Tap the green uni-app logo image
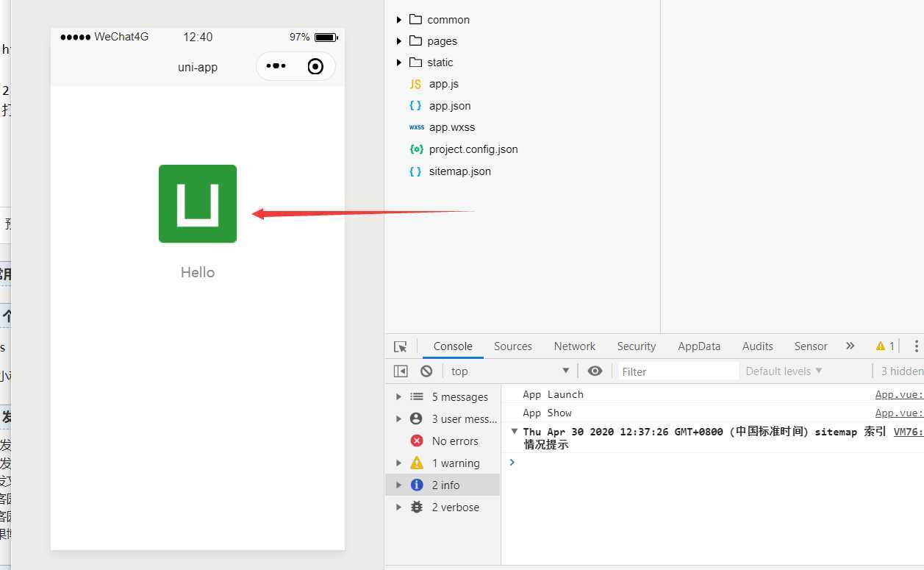The height and width of the screenshot is (570, 924). [x=198, y=204]
